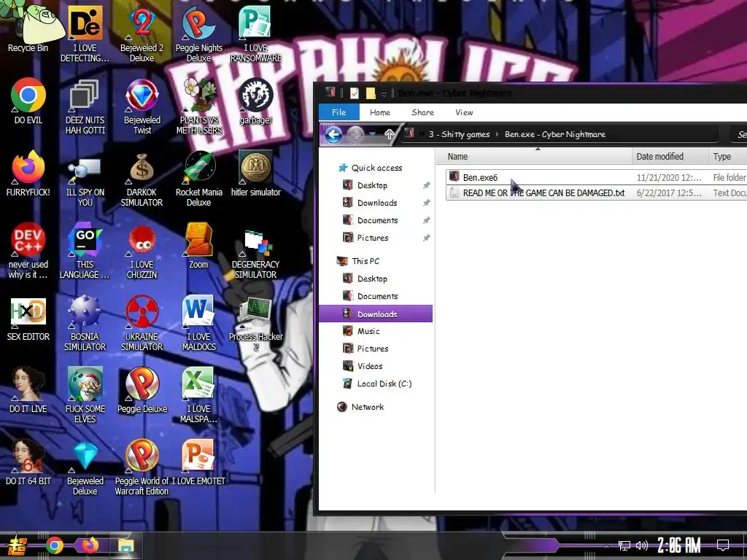Screen dimensions: 747x560
Task: Launch the Peggle Nights Deluxe shortcut
Action: (x=198, y=34)
